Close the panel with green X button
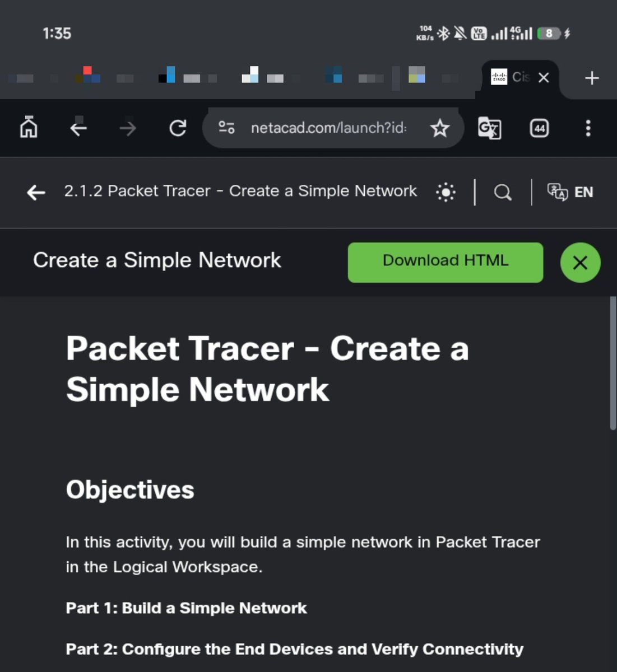617x672 pixels. [x=580, y=262]
